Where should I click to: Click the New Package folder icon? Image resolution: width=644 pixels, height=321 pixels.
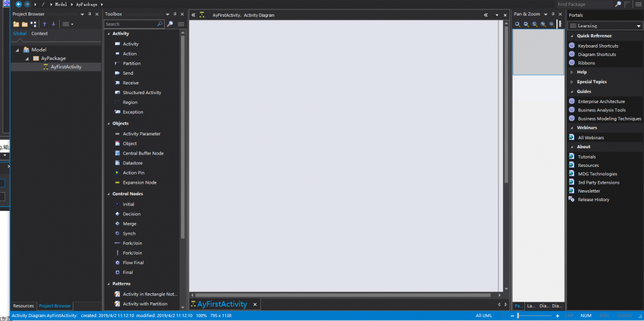(x=17, y=24)
